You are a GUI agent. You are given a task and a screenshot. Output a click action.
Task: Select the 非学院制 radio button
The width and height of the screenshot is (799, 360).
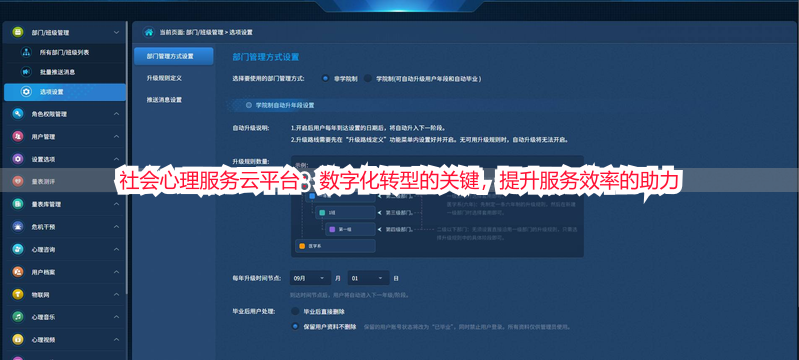325,79
